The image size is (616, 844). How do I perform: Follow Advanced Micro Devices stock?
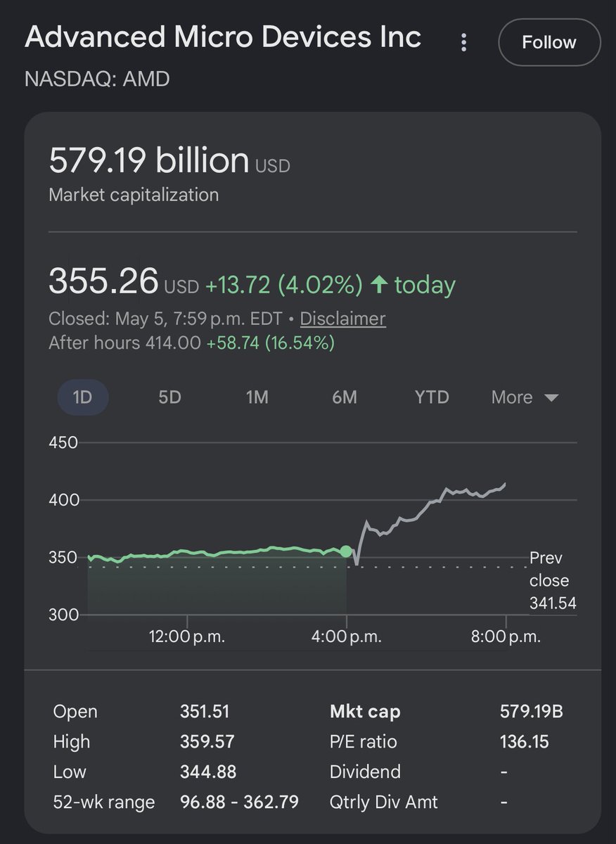coord(549,42)
